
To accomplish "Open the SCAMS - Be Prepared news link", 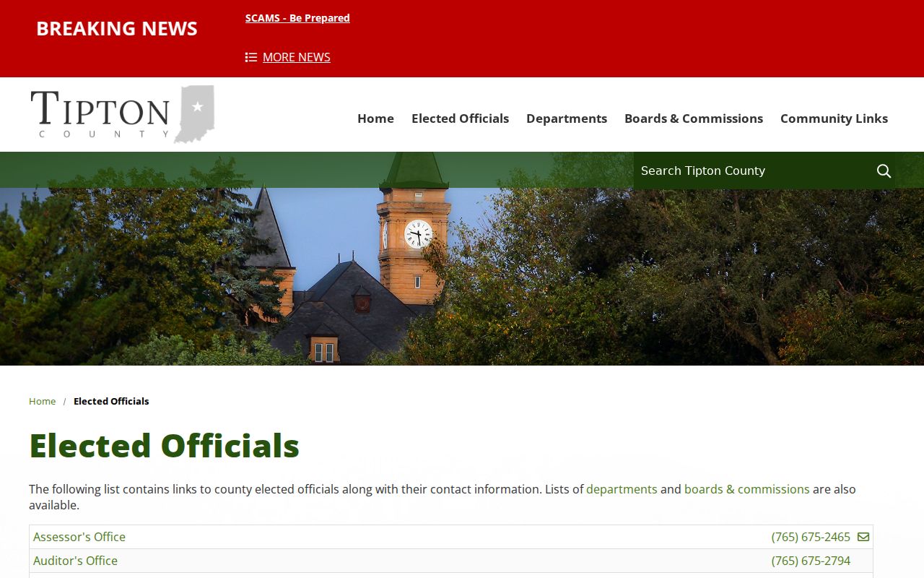I will 297,18.
